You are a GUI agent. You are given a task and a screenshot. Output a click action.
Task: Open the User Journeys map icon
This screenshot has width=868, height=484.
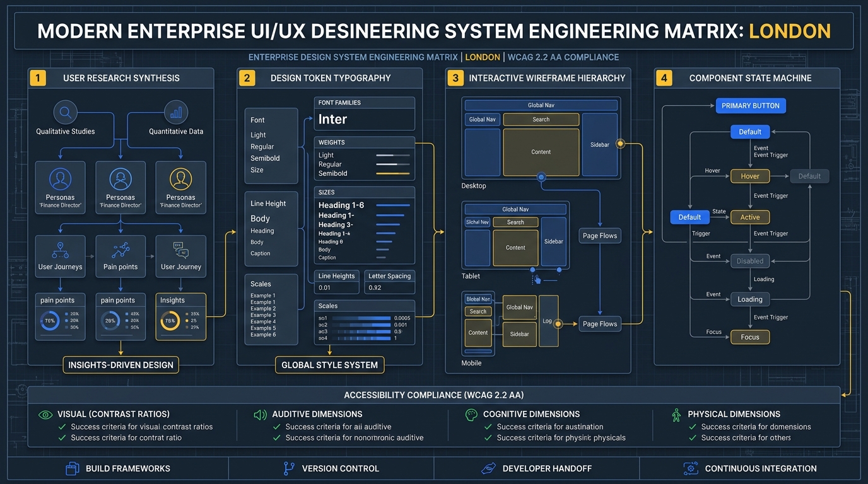[60, 250]
